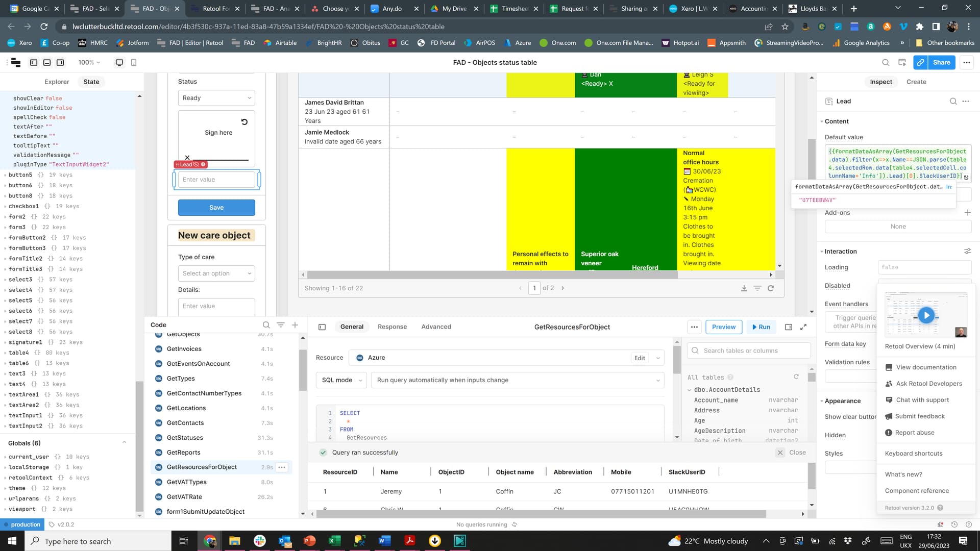Switch to the Response tab
The image size is (980, 551).
point(392,327)
